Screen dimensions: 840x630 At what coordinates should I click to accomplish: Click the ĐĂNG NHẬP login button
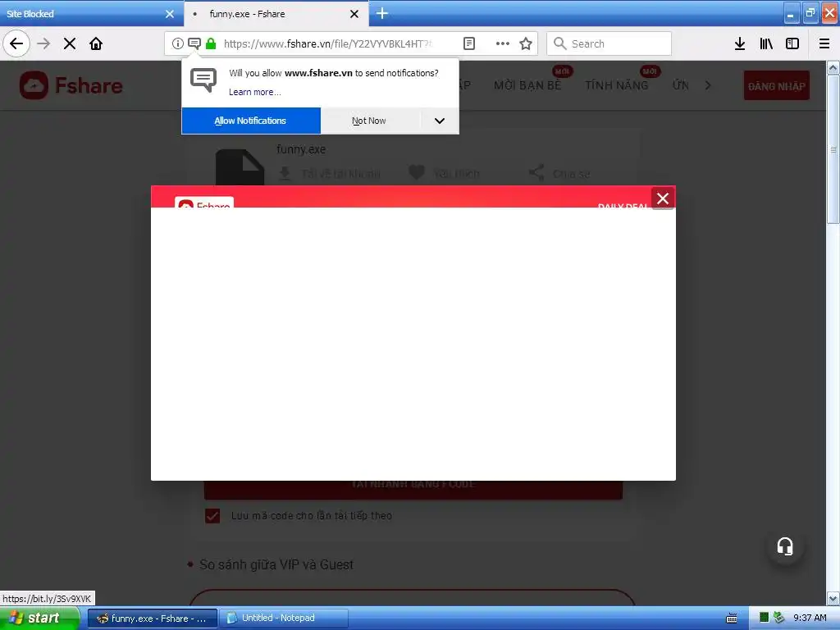[x=776, y=85]
